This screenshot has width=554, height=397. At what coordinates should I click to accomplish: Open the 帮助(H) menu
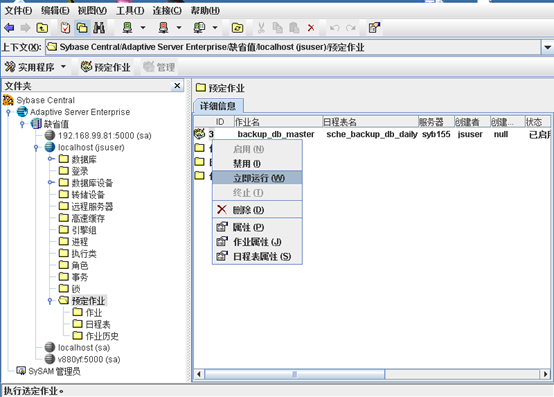point(205,11)
